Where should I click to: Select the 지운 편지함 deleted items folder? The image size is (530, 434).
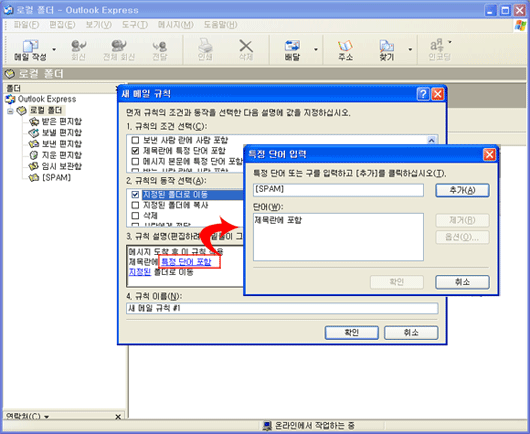click(x=61, y=155)
